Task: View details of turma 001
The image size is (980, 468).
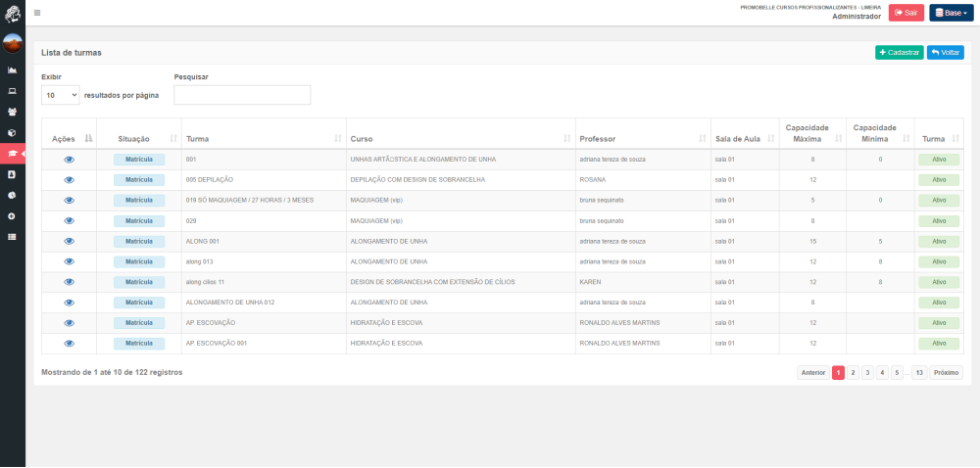Action: (69, 160)
